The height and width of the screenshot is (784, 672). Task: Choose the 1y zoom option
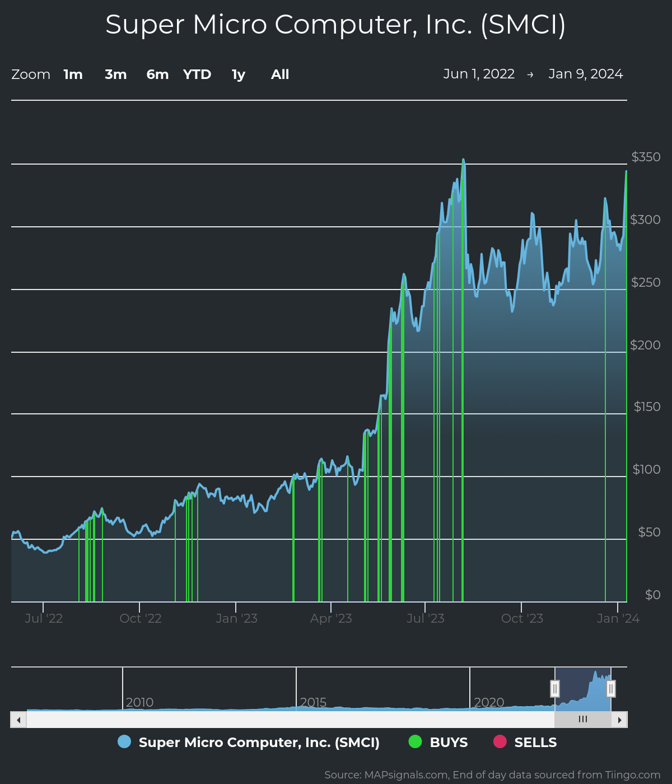[239, 74]
